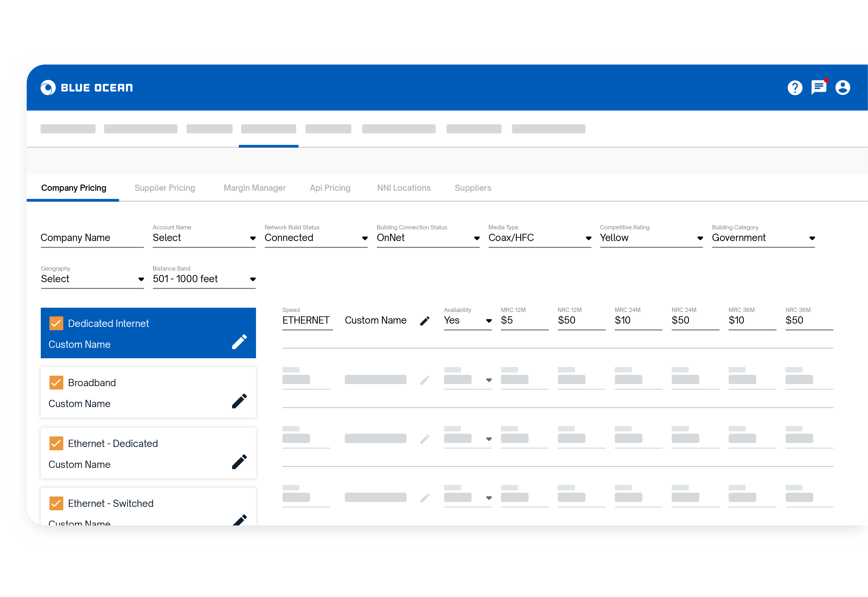Click the Blue Ocean logo
The image size is (868, 597).
[86, 88]
